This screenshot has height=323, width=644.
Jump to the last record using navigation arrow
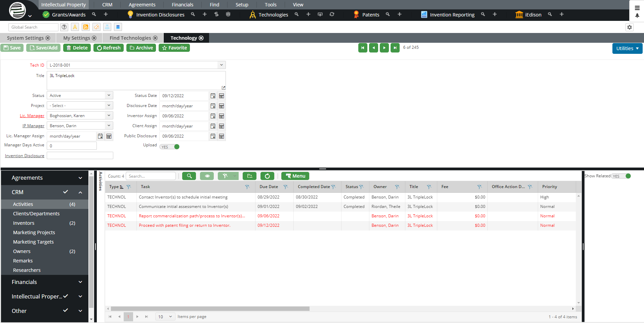point(395,48)
